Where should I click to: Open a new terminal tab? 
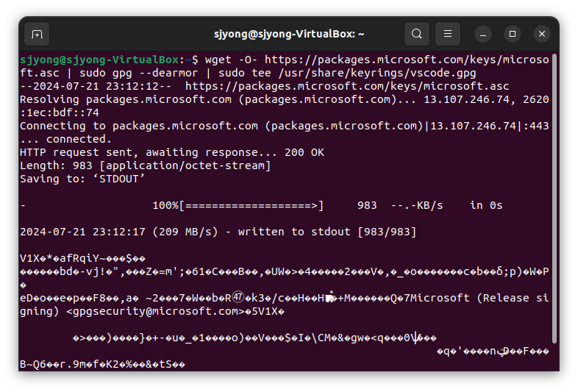(x=37, y=34)
